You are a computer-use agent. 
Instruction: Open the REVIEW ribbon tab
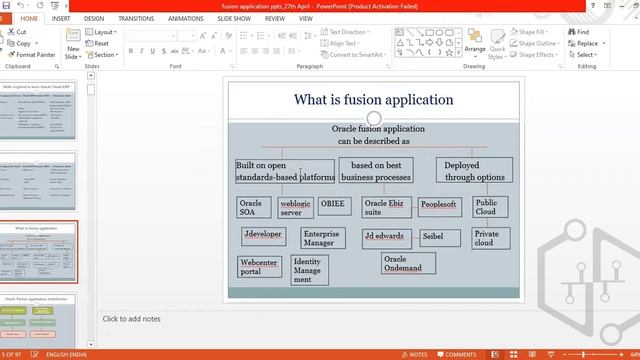point(275,18)
